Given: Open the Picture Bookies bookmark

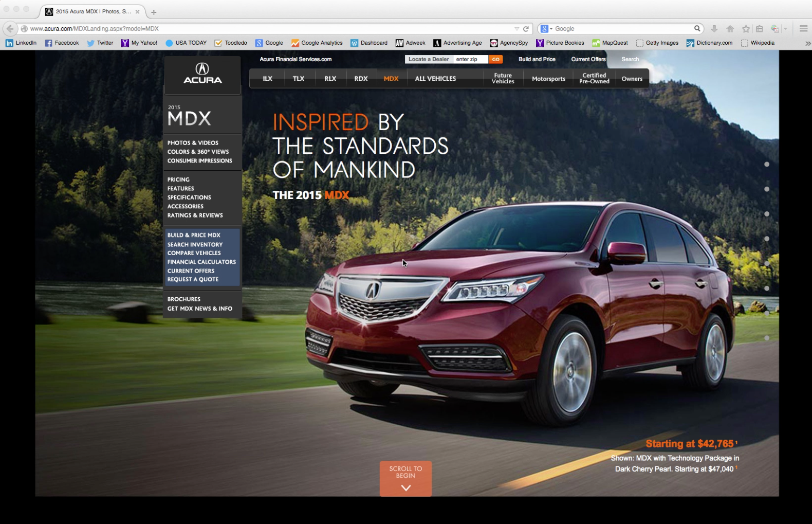Looking at the screenshot, I should click(560, 43).
